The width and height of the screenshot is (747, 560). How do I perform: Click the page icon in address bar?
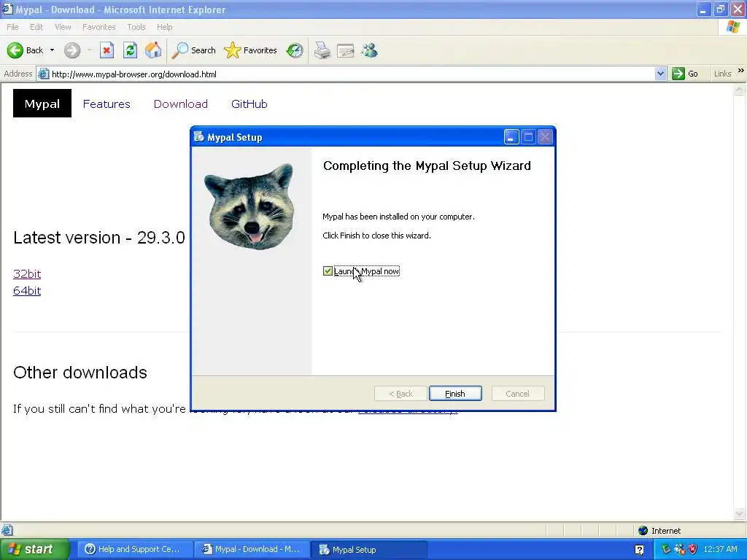click(43, 74)
